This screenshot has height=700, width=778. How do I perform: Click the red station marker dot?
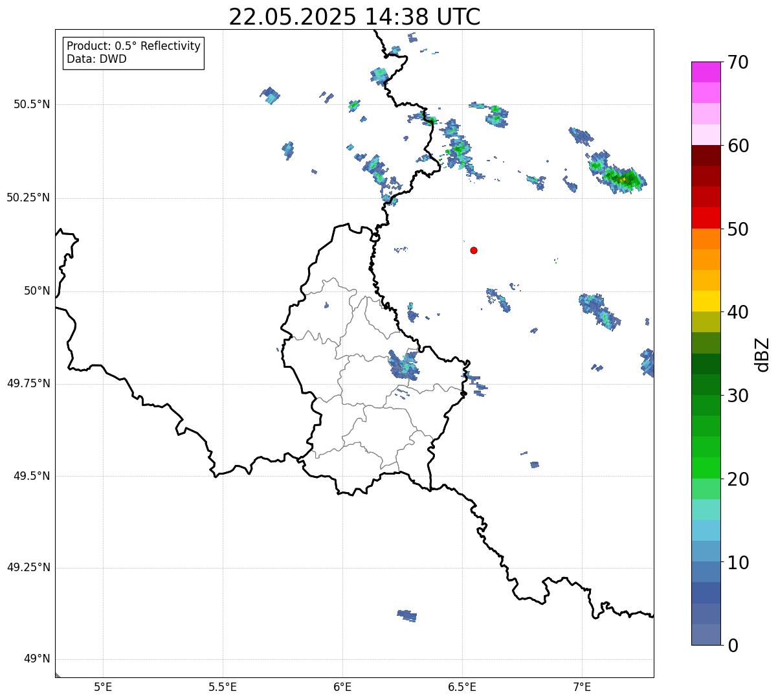tap(474, 250)
